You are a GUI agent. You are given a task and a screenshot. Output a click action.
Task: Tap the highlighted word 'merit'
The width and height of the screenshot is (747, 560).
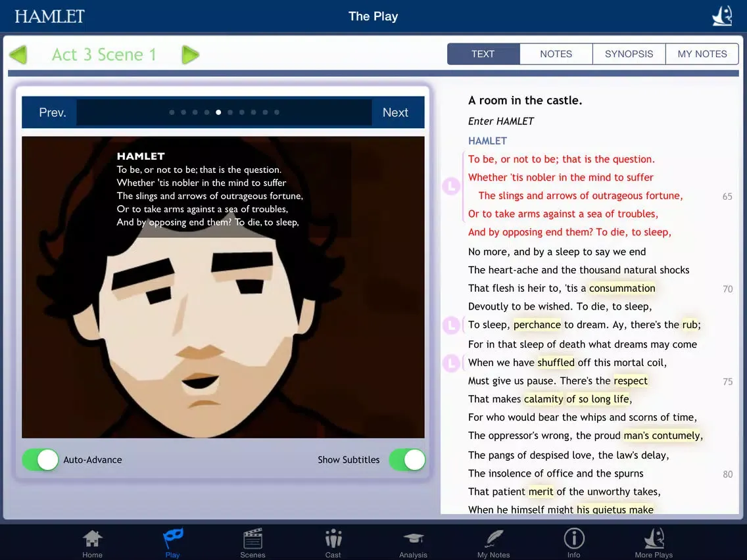(541, 492)
